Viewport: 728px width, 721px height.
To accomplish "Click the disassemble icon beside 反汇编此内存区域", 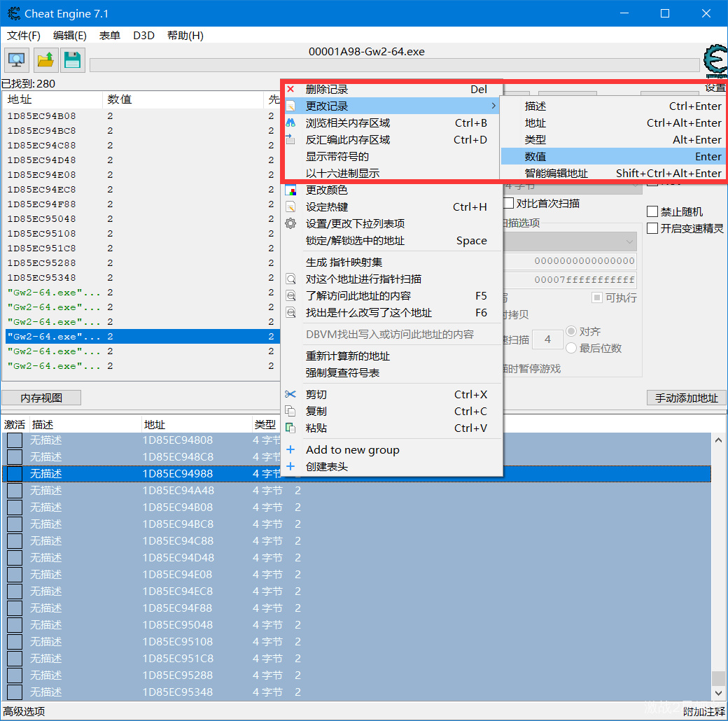I will pyautogui.click(x=290, y=140).
